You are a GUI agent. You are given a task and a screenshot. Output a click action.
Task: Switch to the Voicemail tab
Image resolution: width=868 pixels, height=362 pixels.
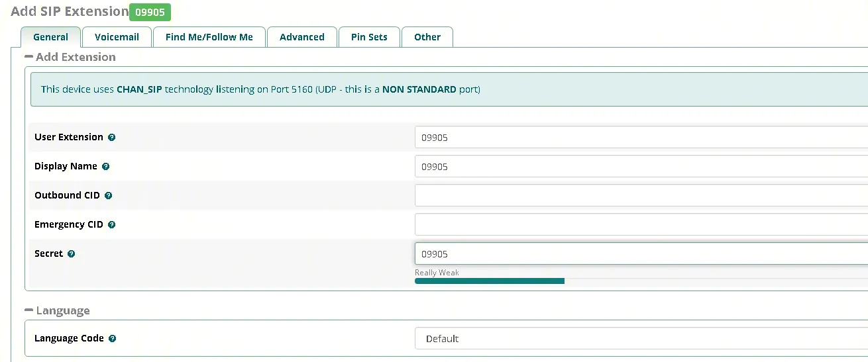117,37
